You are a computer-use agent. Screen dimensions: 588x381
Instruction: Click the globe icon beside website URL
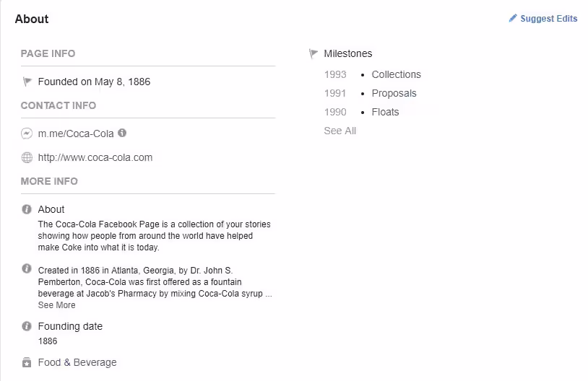[27, 158]
